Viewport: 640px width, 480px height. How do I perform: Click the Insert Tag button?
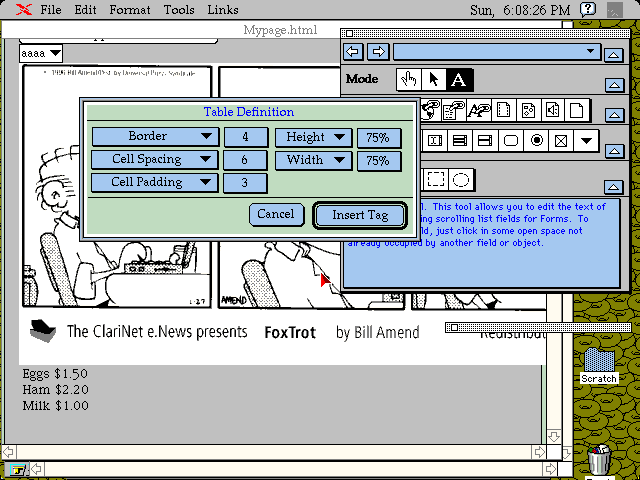[359, 215]
